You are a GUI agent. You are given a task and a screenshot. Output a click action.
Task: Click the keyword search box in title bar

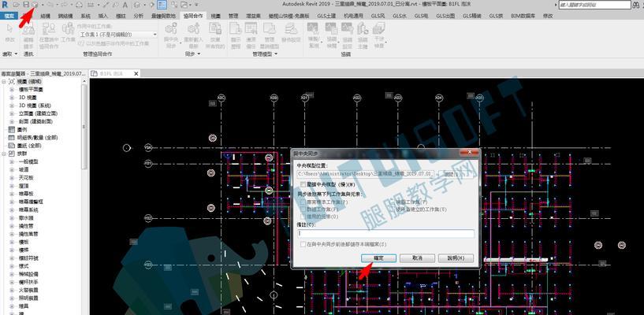pyautogui.click(x=595, y=5)
